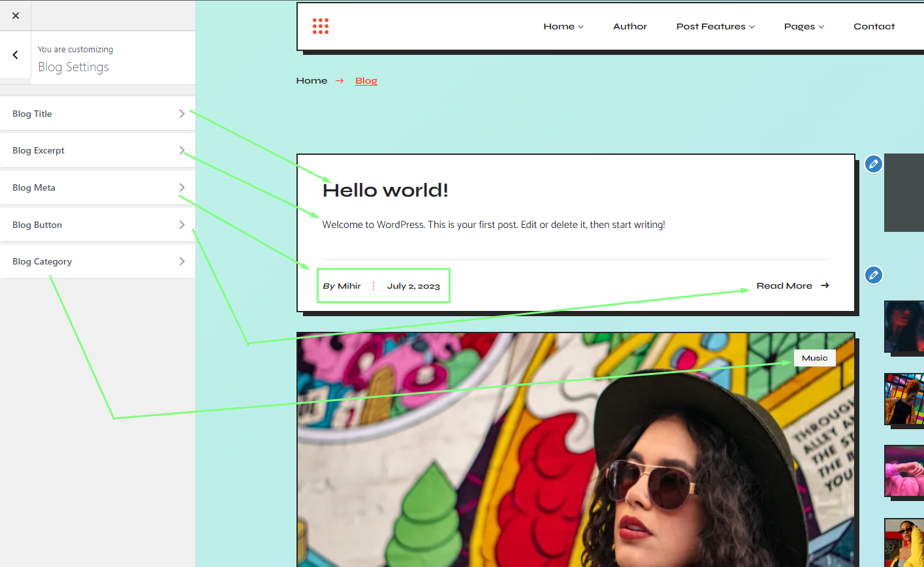Image resolution: width=924 pixels, height=567 pixels.
Task: Go to the Author page
Action: click(x=630, y=27)
